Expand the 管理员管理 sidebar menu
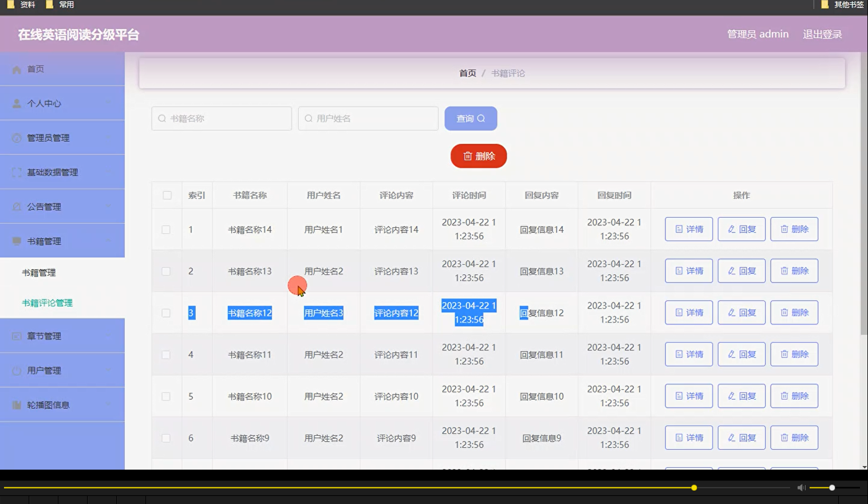This screenshot has width=868, height=504. 62,137
